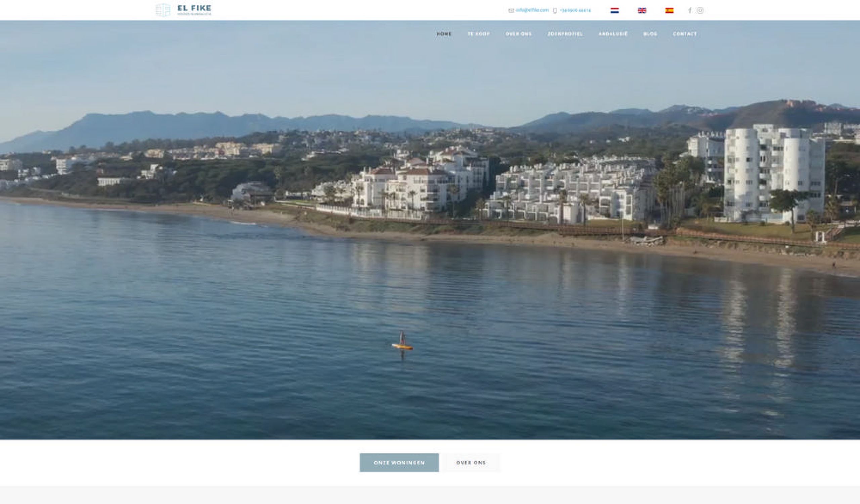Click the info@elfike.com email link
860x504 pixels.
(x=532, y=10)
